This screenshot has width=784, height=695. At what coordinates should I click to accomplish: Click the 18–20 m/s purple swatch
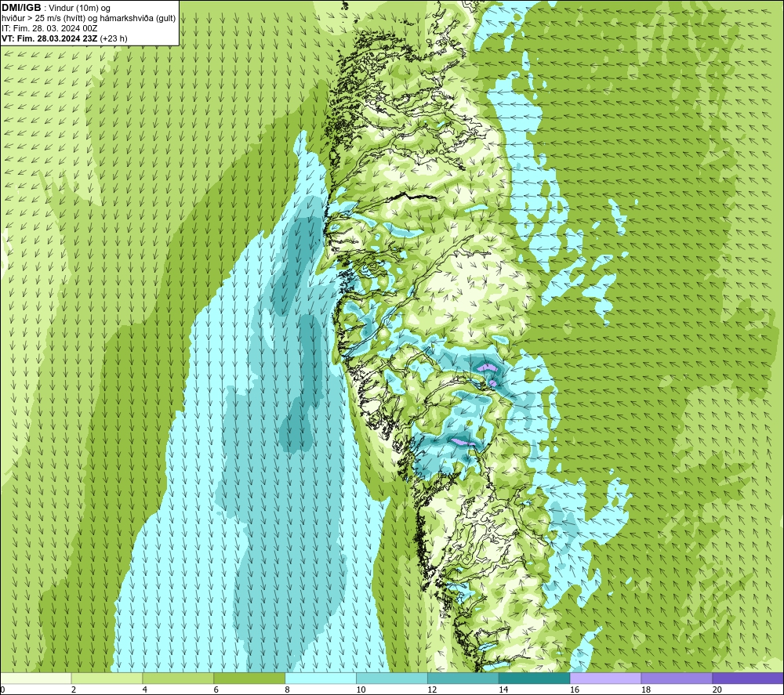[x=677, y=678]
